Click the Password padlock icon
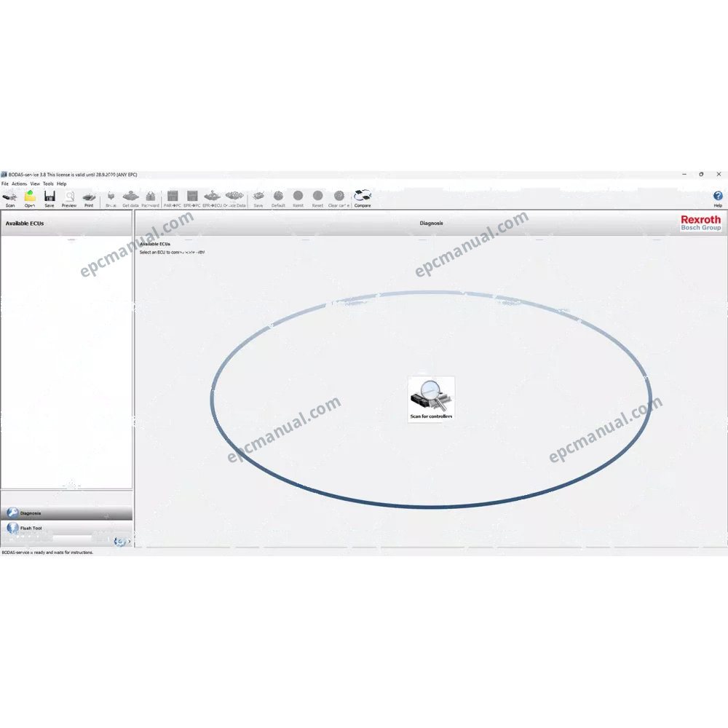The height and width of the screenshot is (728, 728). (151, 196)
